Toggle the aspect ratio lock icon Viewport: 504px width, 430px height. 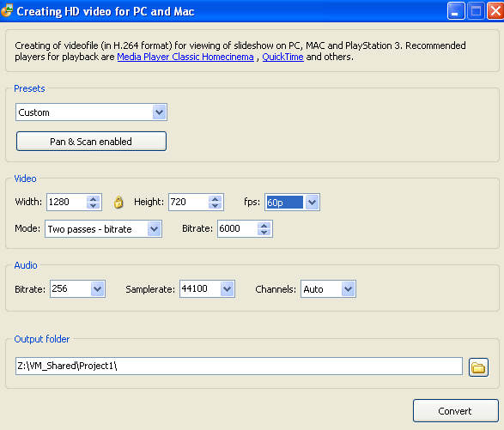(x=118, y=203)
